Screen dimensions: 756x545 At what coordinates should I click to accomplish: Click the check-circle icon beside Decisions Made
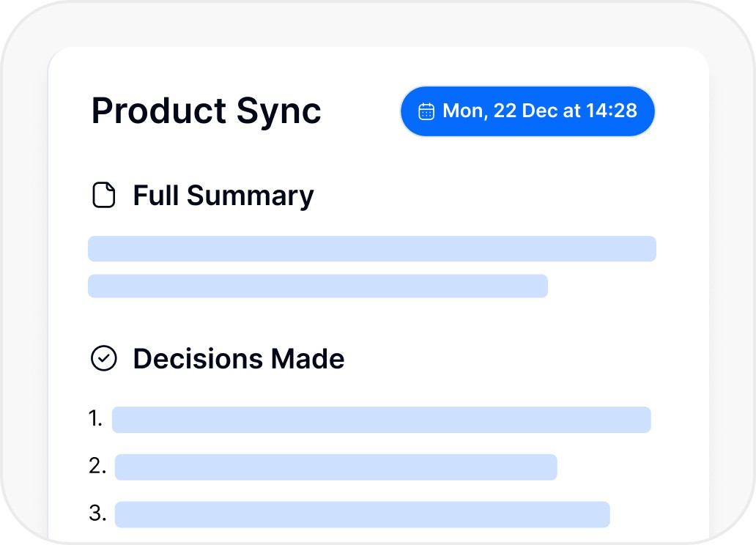click(x=103, y=358)
